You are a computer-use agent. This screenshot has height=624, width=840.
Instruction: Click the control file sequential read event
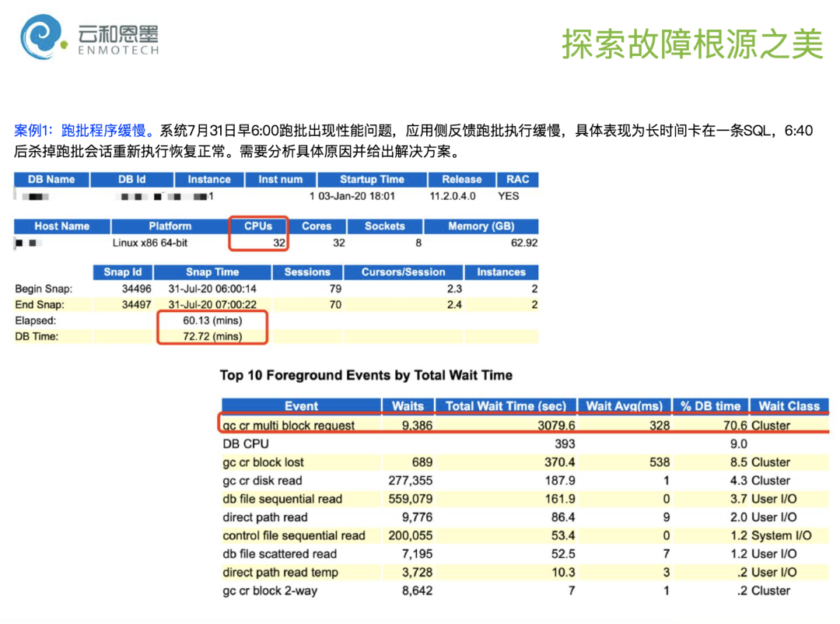294,535
